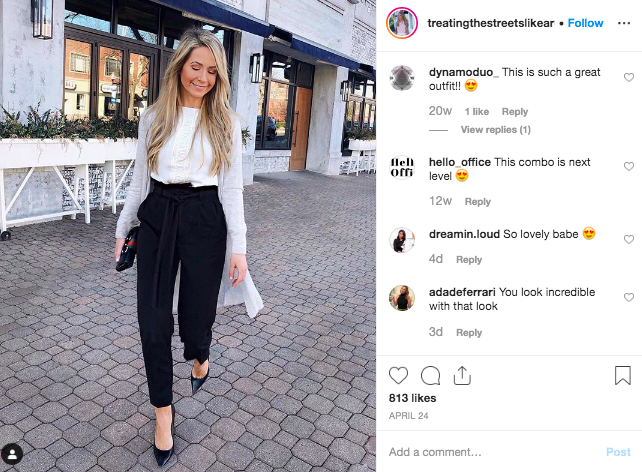The image size is (642, 472).
Task: Like dynamoduo_'s comment
Action: tap(628, 77)
